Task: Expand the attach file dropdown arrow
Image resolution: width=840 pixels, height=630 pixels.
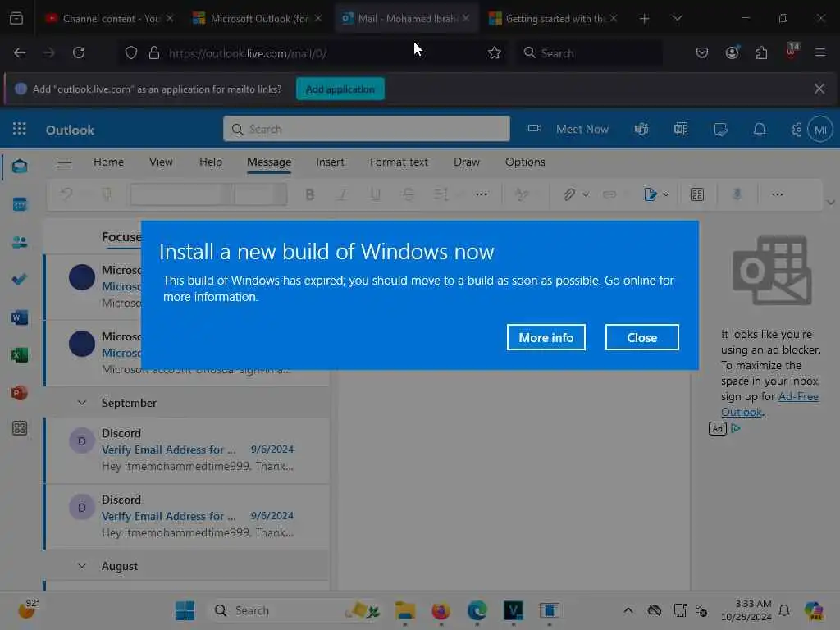Action: click(586, 194)
